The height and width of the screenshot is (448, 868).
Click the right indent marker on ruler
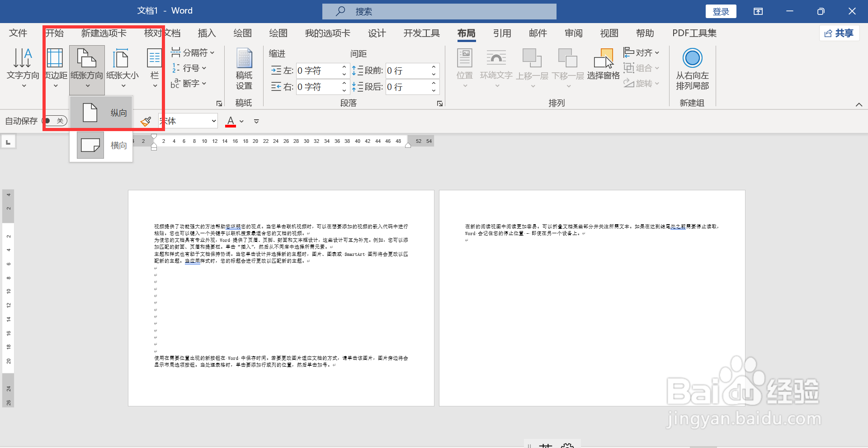(x=408, y=145)
